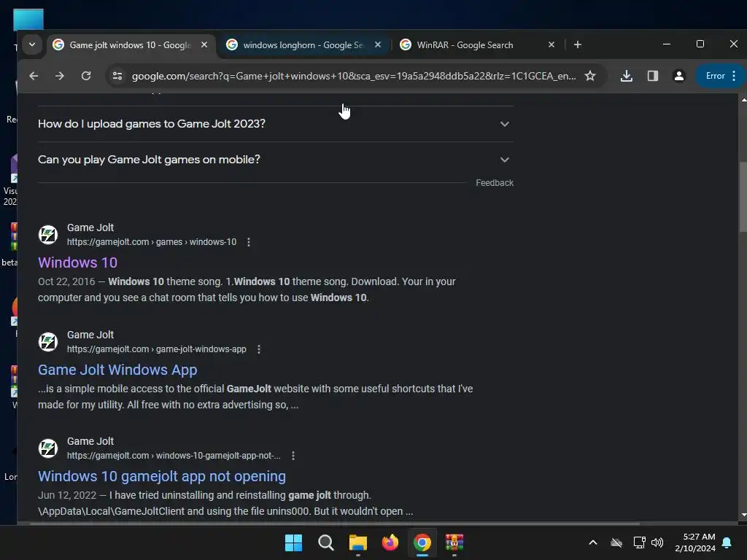This screenshot has height=560, width=747.
Task: Click URL 'gamejolt.com › game-jolt-windows-app'
Action: pyautogui.click(x=157, y=349)
